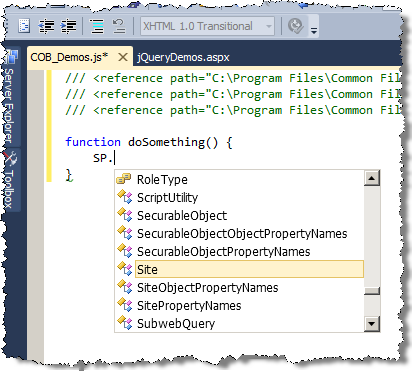Click the icon beside SiteObjectPropertyNames
Image resolution: width=412 pixels, height=371 pixels.
click(x=125, y=287)
